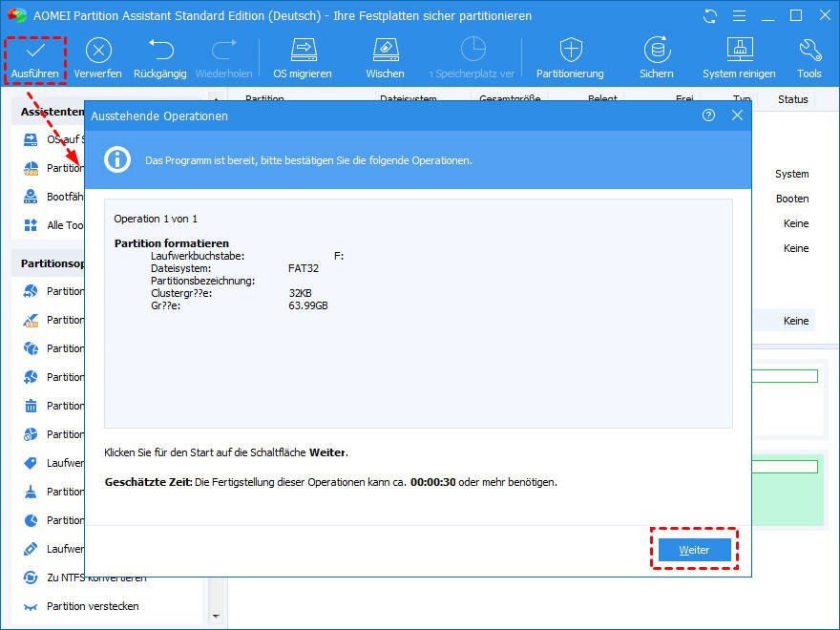840x630 pixels.
Task: Click the Partitionsoperationen section header
Action: pos(52,263)
